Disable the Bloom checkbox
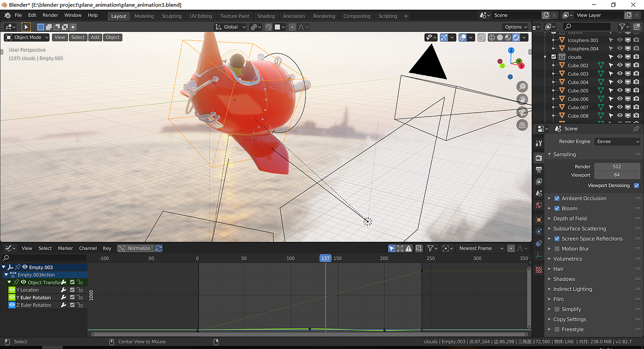644x349 pixels. (557, 208)
